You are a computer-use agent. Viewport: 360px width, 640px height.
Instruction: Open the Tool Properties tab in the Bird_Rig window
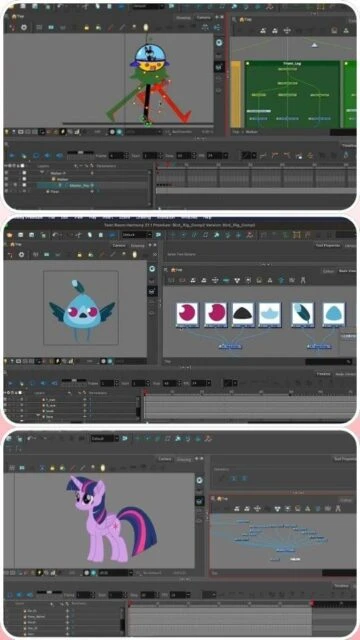(327, 245)
